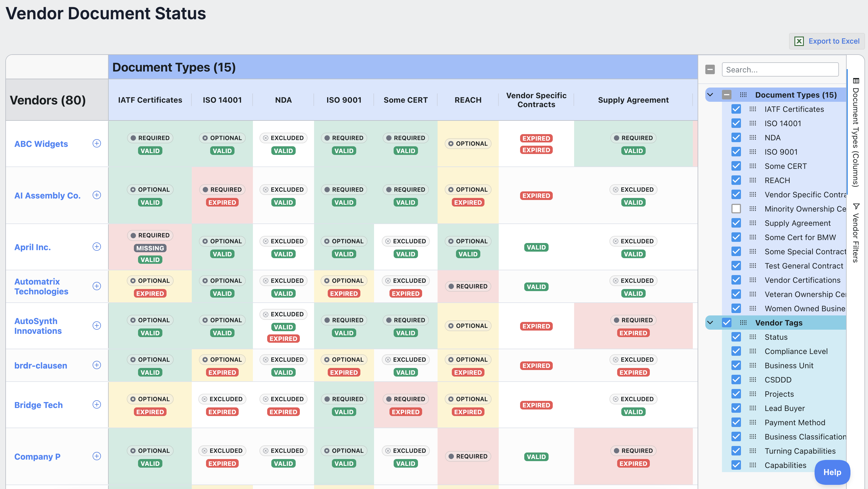
Task: Click drag handle icon beside ISO 14001
Action: pyautogui.click(x=753, y=123)
